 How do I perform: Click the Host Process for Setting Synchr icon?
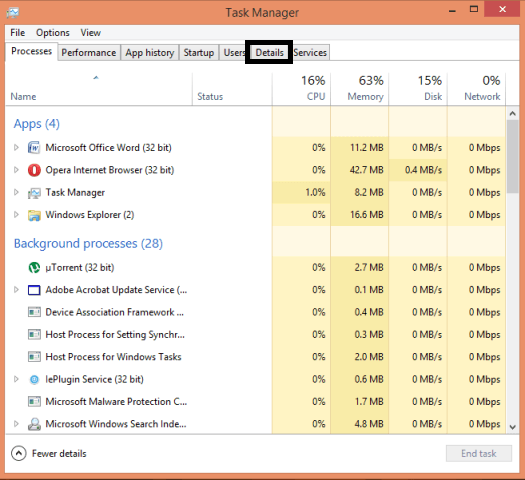pos(34,334)
